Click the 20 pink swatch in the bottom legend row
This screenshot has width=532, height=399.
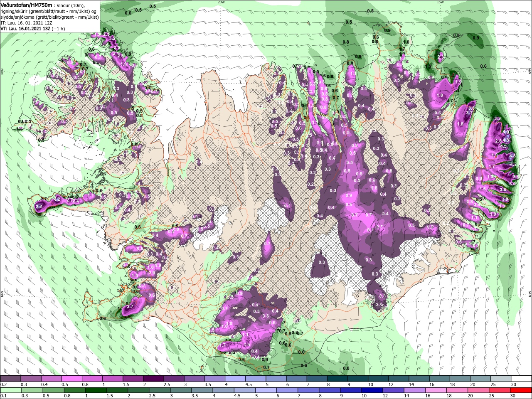pos(479,390)
